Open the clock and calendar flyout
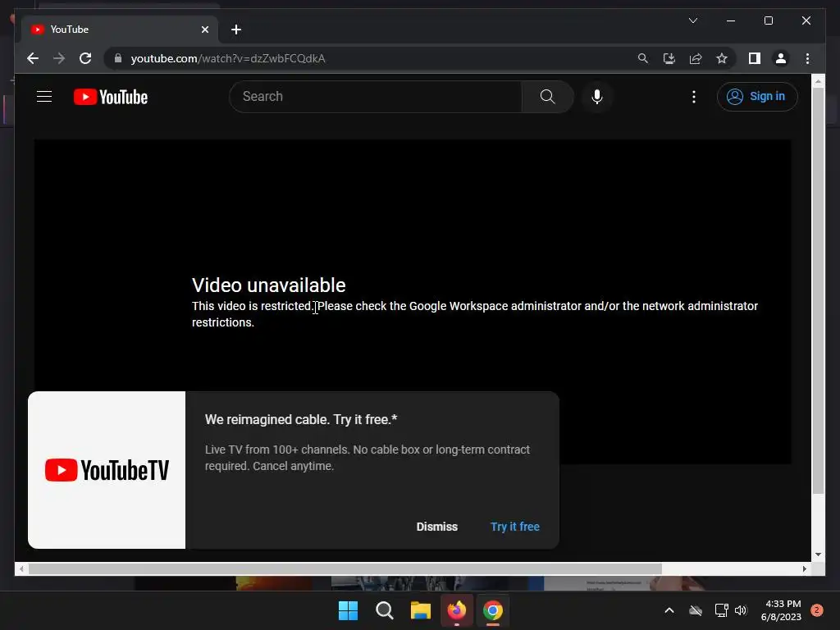 pyautogui.click(x=781, y=610)
